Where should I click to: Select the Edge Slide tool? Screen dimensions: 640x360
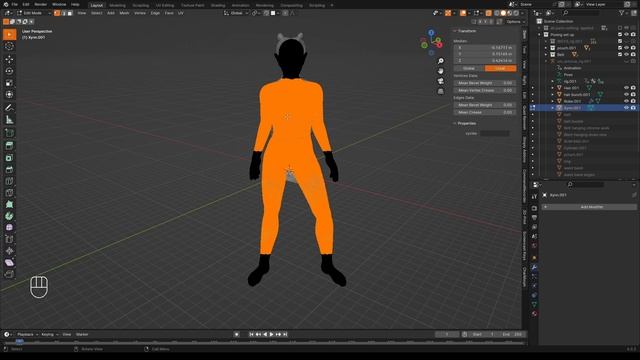coord(9,239)
